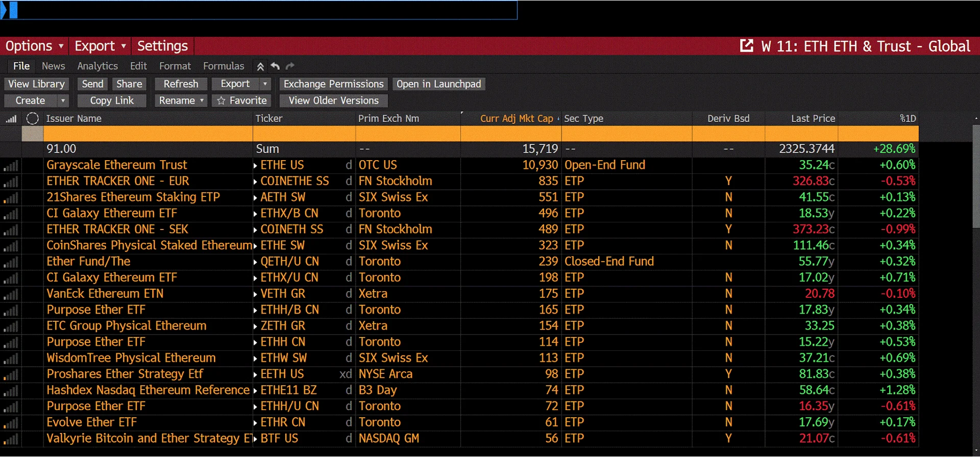Click the View Older Versions button
This screenshot has height=457, width=980.
pos(333,101)
